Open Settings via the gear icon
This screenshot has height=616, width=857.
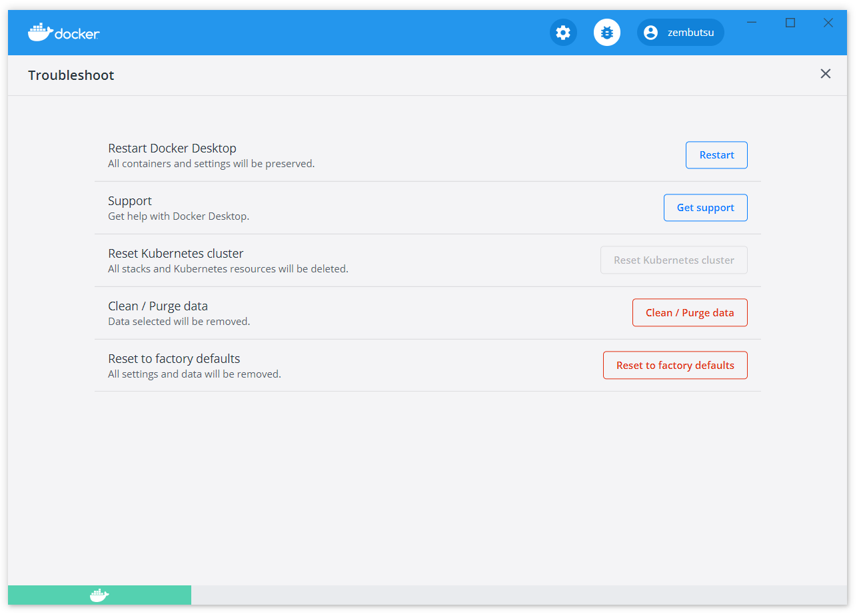point(563,33)
